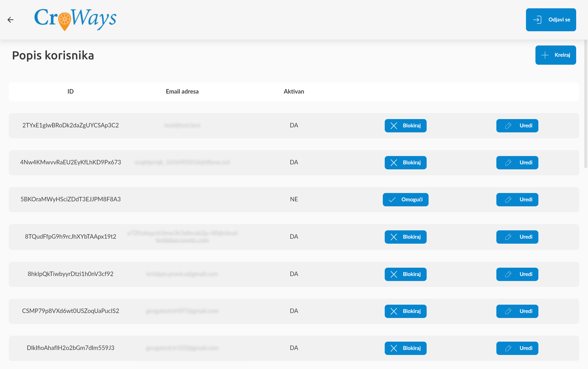Select the ID text 8TQudFfpG9h9rcJhXYbTAApx19t2

click(70, 236)
